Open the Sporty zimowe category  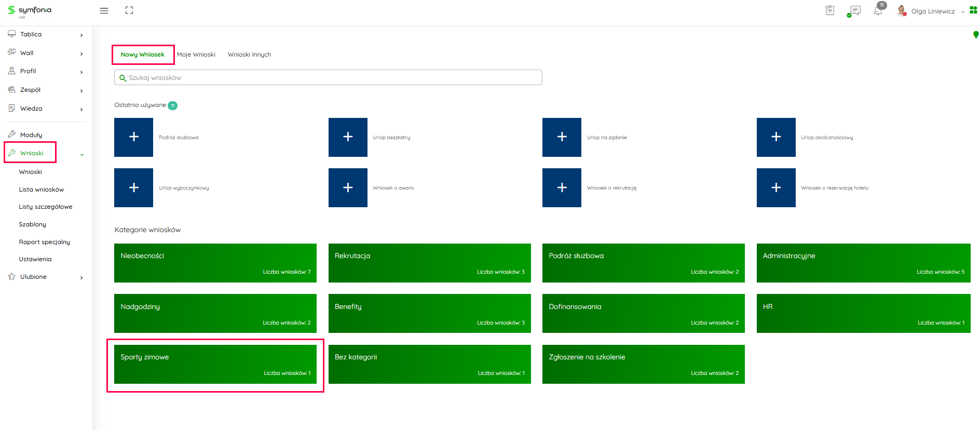215,365
